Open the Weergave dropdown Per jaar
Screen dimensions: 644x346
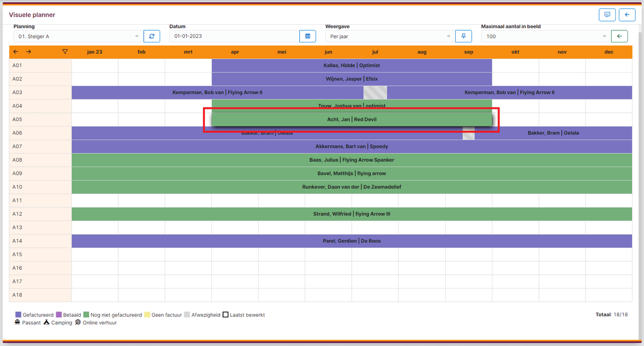pos(390,36)
